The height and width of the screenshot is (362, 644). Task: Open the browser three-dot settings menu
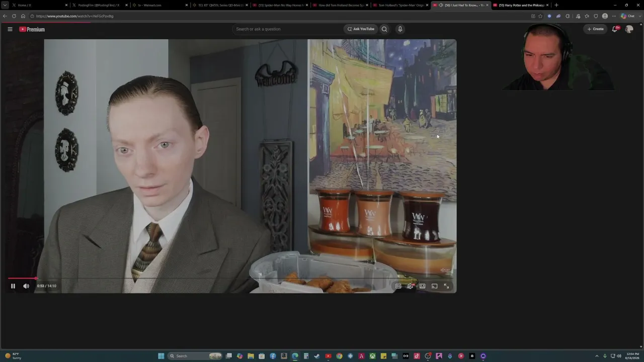click(614, 16)
